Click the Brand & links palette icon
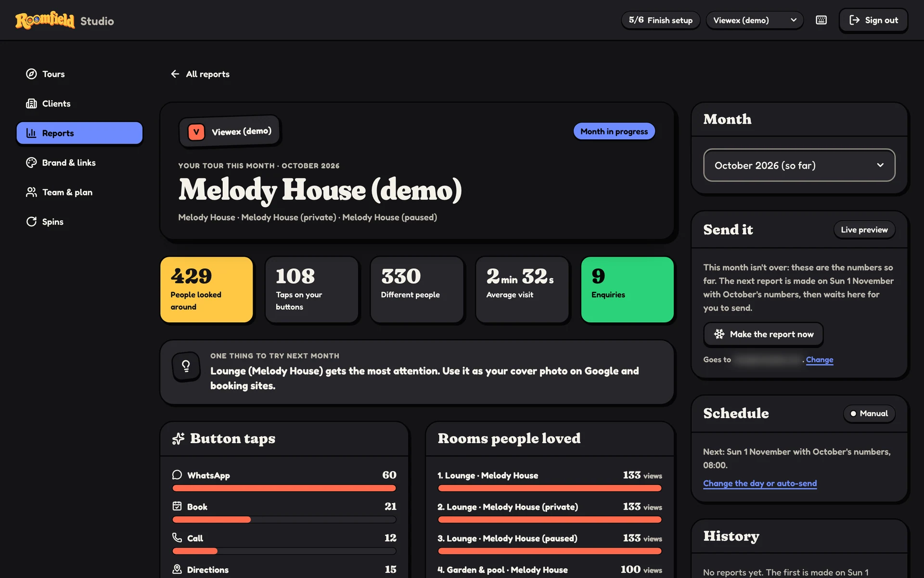This screenshot has height=578, width=924. click(31, 163)
